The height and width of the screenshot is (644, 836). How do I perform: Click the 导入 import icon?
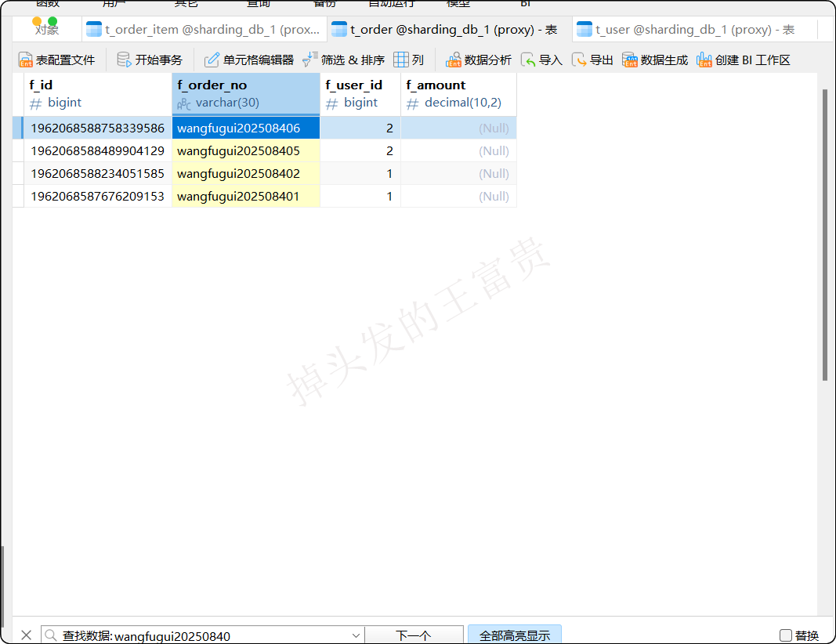click(x=528, y=60)
